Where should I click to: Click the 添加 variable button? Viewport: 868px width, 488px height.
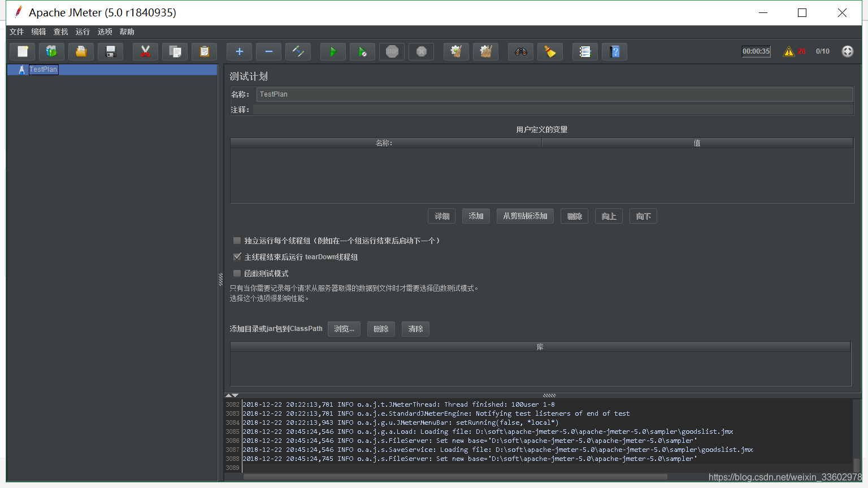click(476, 216)
